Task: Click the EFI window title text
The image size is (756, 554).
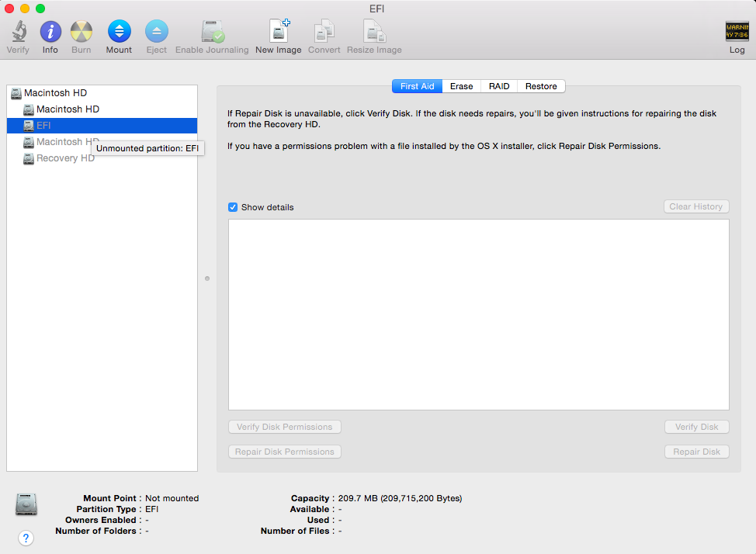Action: click(377, 9)
